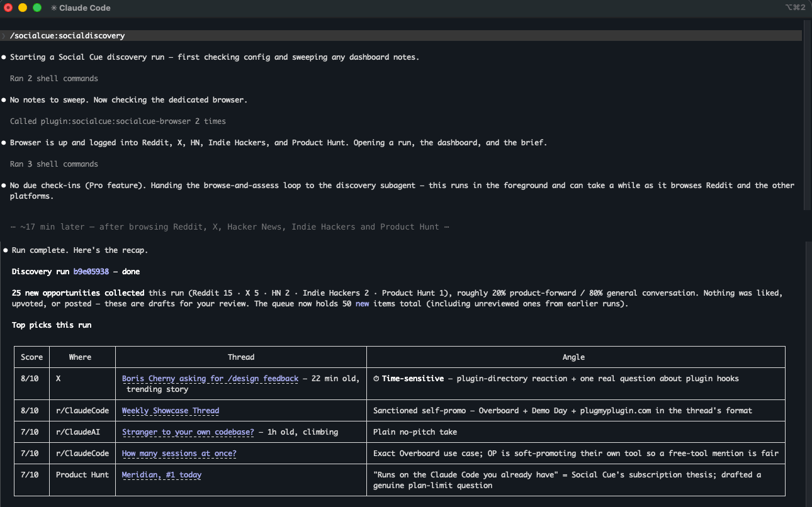The width and height of the screenshot is (812, 507).
Task: Click the green maximize window button
Action: pyautogui.click(x=37, y=8)
